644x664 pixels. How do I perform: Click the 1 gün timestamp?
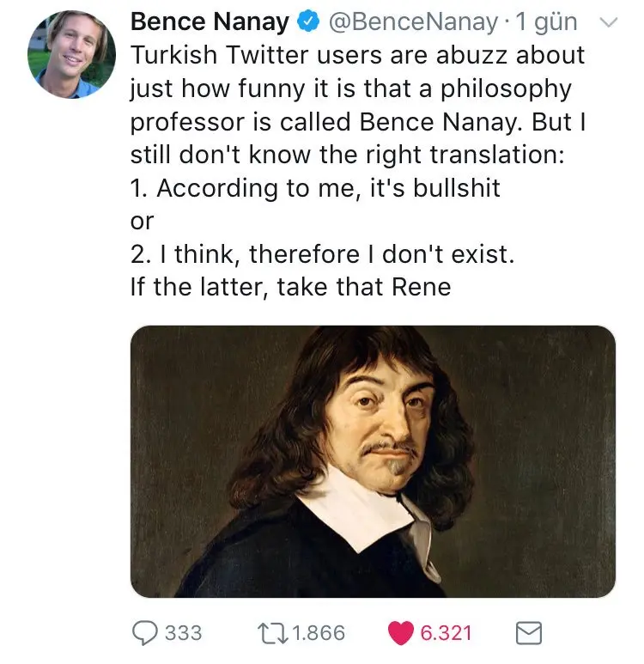547,22
